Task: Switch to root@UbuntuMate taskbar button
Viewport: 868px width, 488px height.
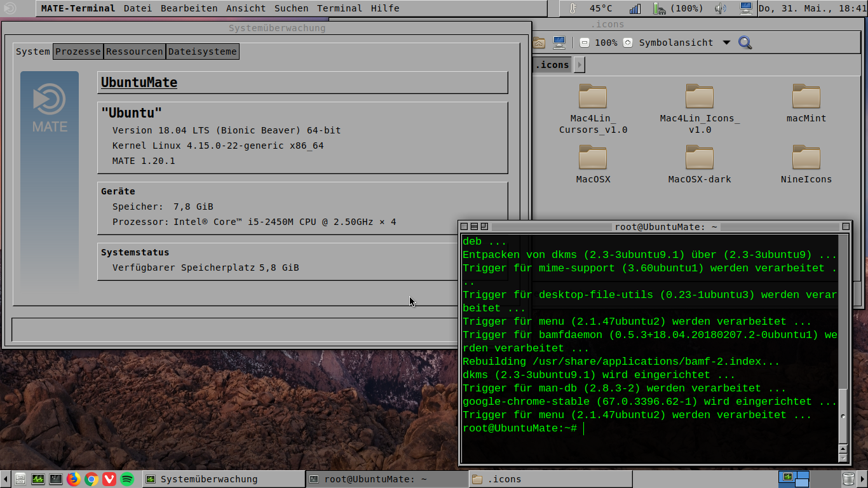Action: pyautogui.click(x=387, y=479)
